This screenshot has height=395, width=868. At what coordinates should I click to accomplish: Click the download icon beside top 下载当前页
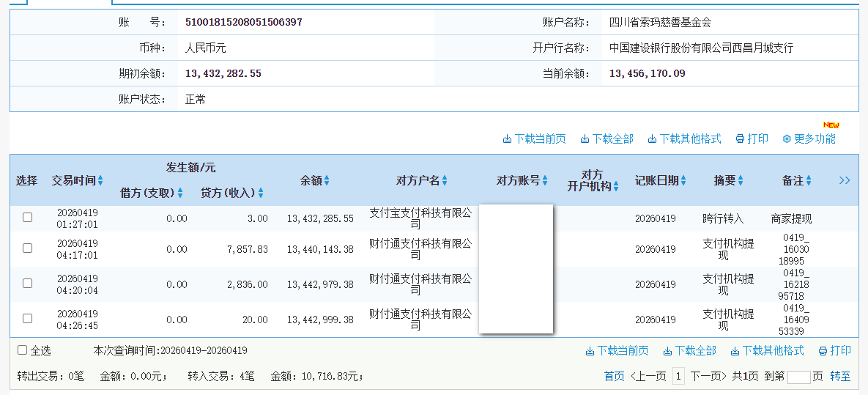pyautogui.click(x=507, y=139)
